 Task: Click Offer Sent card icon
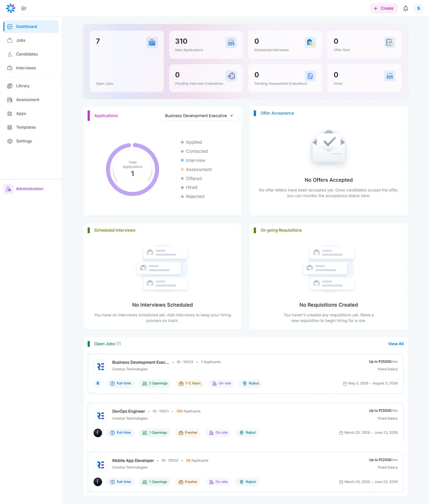tap(390, 42)
